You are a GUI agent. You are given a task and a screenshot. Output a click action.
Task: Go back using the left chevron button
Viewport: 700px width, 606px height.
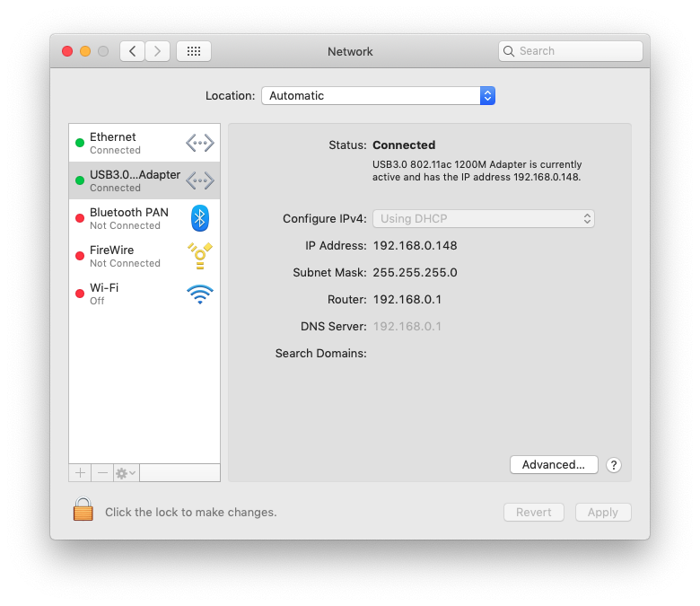click(132, 51)
